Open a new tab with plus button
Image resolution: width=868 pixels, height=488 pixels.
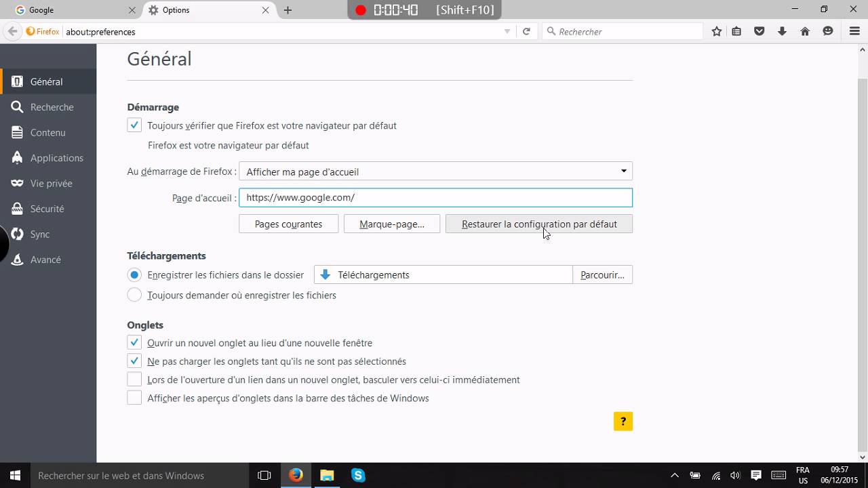[x=288, y=10]
